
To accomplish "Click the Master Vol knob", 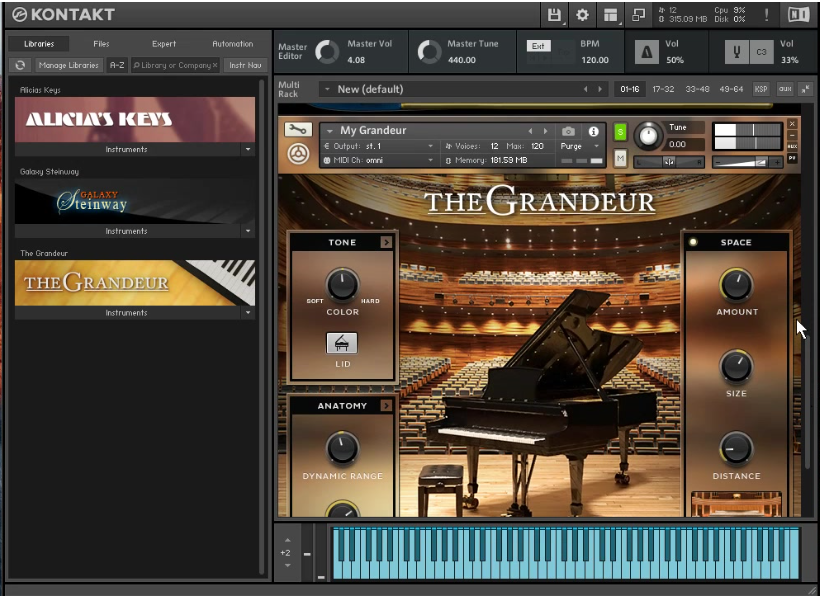I will click(327, 52).
